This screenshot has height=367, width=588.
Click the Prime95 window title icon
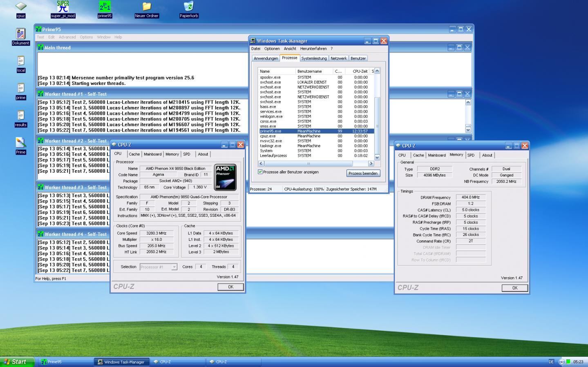click(x=38, y=29)
